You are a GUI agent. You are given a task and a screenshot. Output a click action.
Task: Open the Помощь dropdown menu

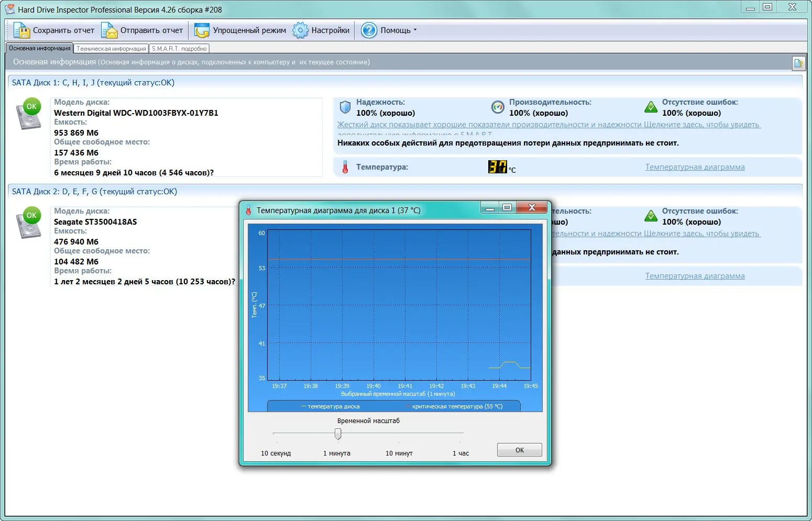pos(414,30)
